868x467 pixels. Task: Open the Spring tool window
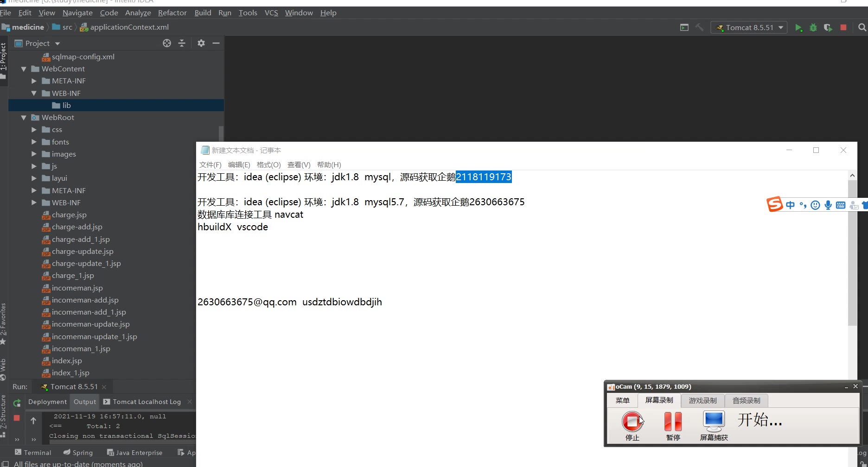(x=78, y=453)
